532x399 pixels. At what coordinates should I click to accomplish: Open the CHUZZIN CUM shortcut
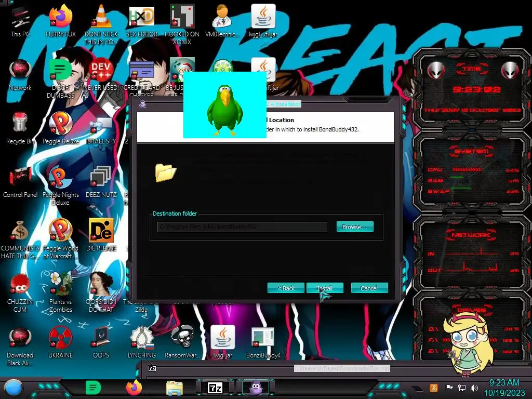pos(20,293)
